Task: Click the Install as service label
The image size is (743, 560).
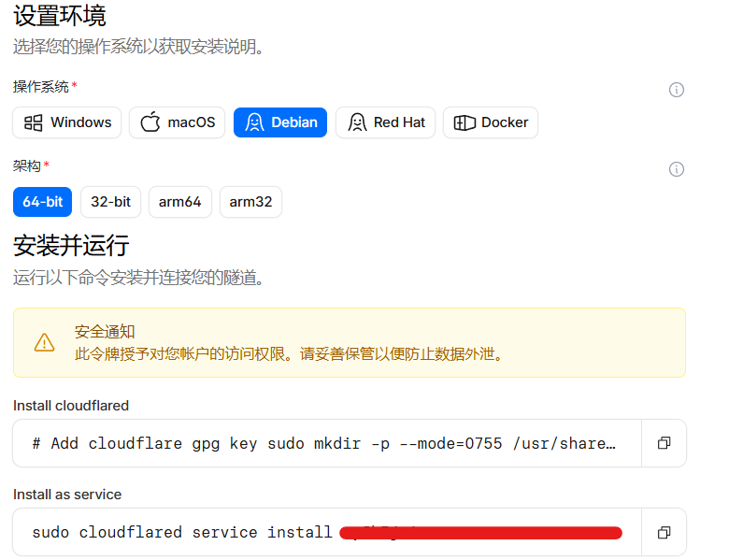Action: [67, 494]
